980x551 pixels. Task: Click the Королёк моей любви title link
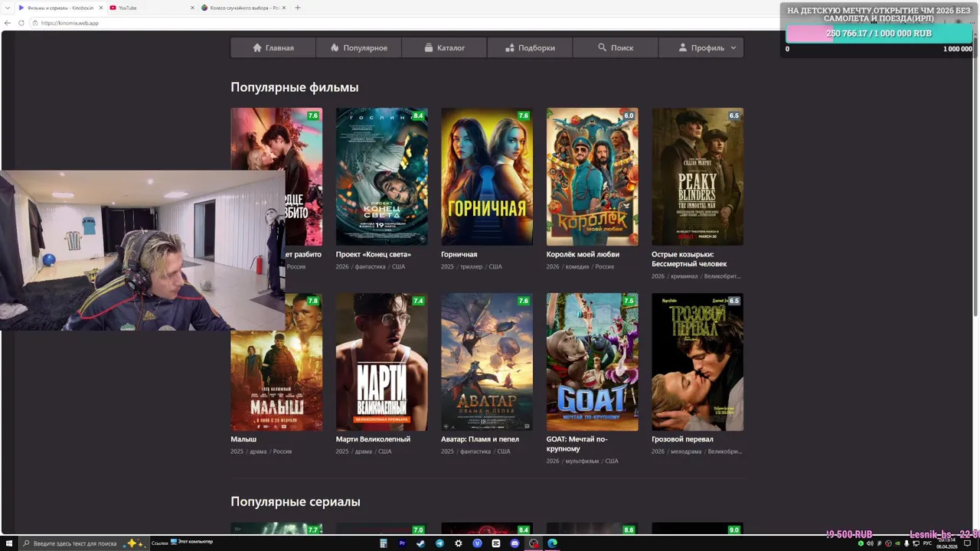(x=583, y=254)
